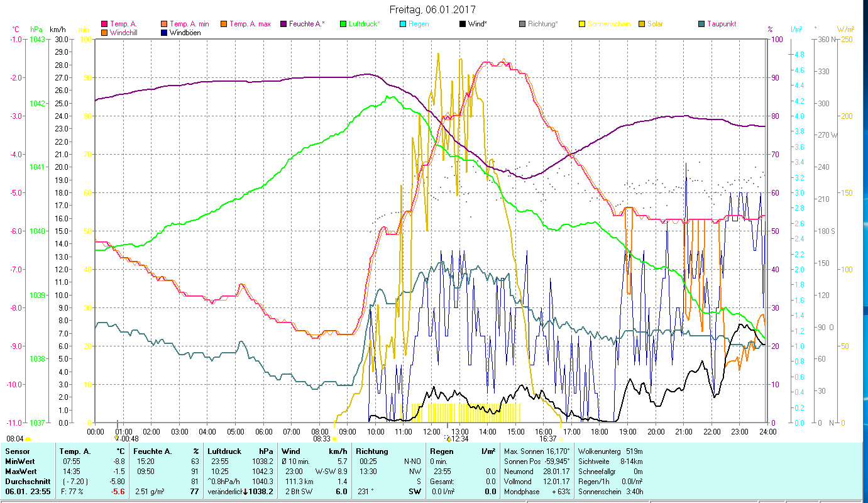Click the teal Taupunkt legend swatch

[x=701, y=24]
